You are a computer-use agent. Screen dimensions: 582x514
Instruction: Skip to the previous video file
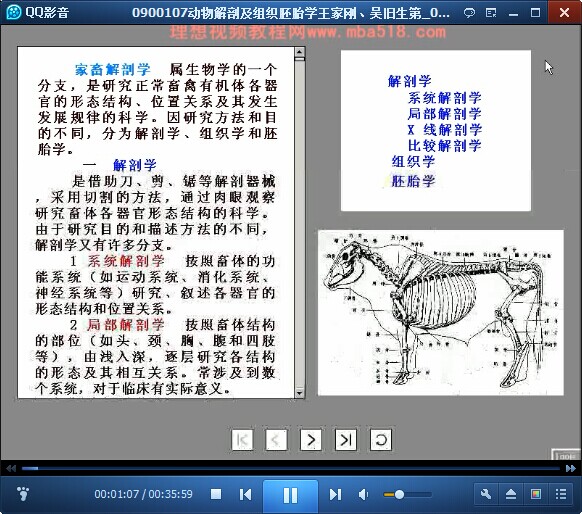coord(245,494)
